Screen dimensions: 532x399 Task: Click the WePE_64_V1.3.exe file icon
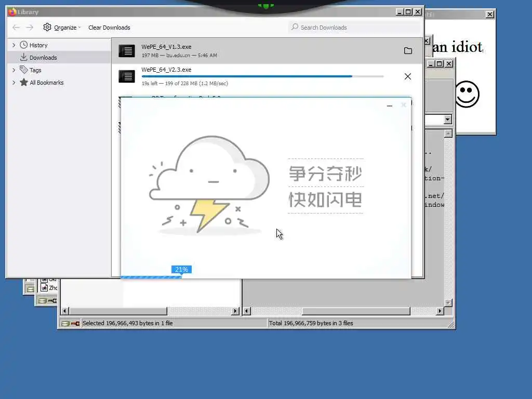tap(127, 51)
